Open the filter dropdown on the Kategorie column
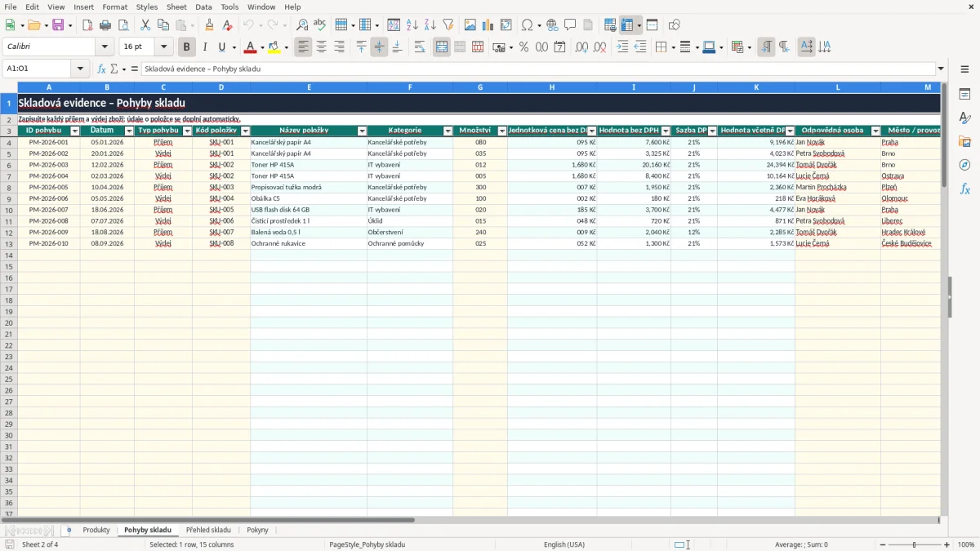This screenshot has width=980, height=551. [x=448, y=131]
